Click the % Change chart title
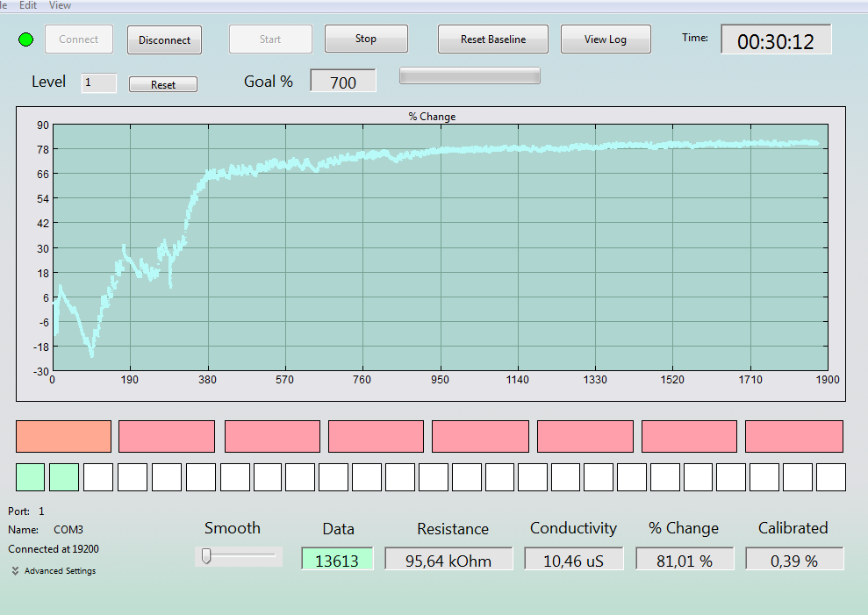The height and width of the screenshot is (615, 868). (432, 117)
